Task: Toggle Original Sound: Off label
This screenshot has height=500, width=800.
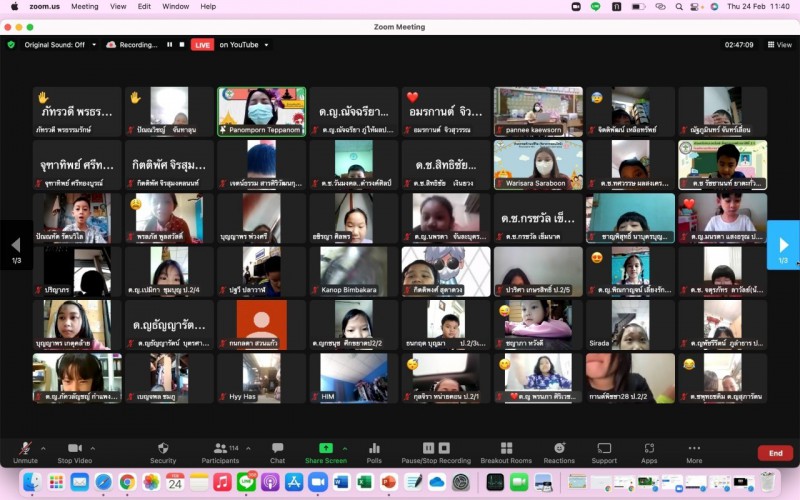Action: (55, 45)
